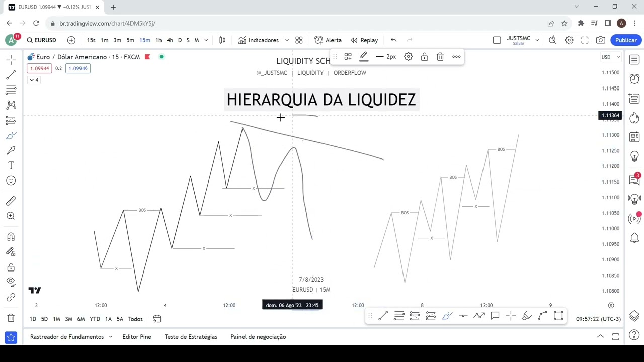
Task: Select the Todos date range
Action: (x=135, y=319)
